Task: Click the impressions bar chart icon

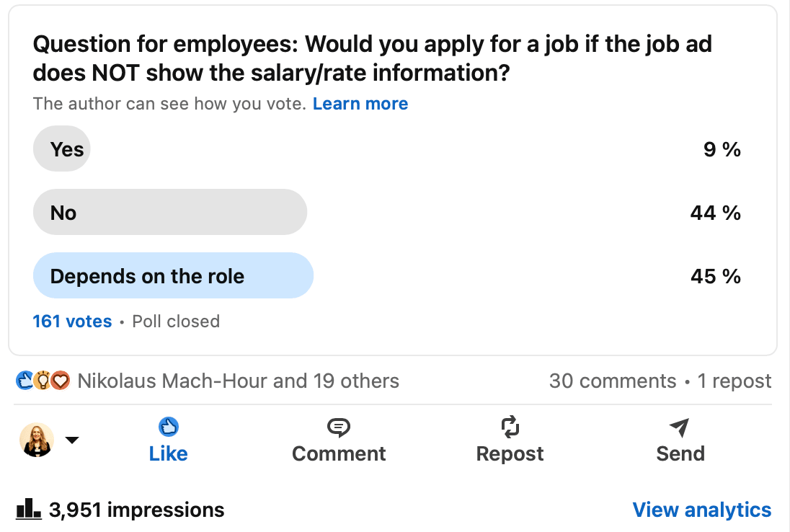Action: (x=28, y=509)
